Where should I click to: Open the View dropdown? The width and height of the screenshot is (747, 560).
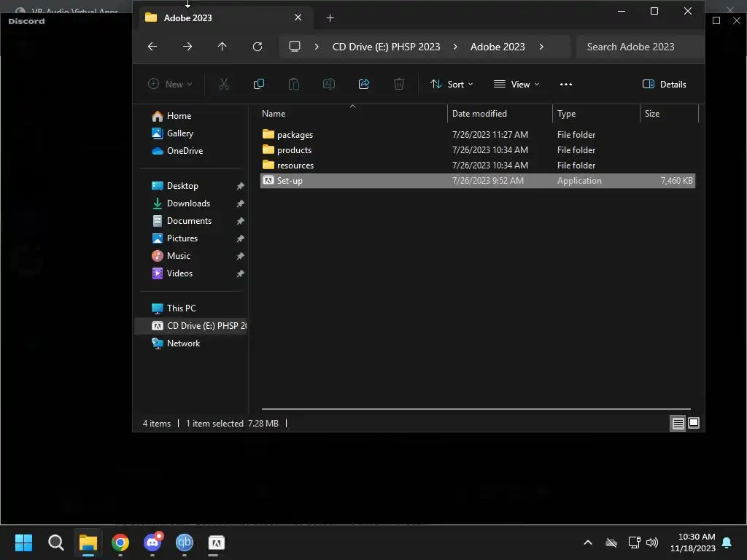[516, 85]
